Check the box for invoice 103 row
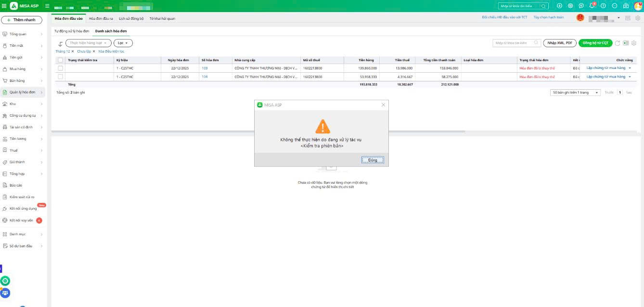 [x=60, y=68]
